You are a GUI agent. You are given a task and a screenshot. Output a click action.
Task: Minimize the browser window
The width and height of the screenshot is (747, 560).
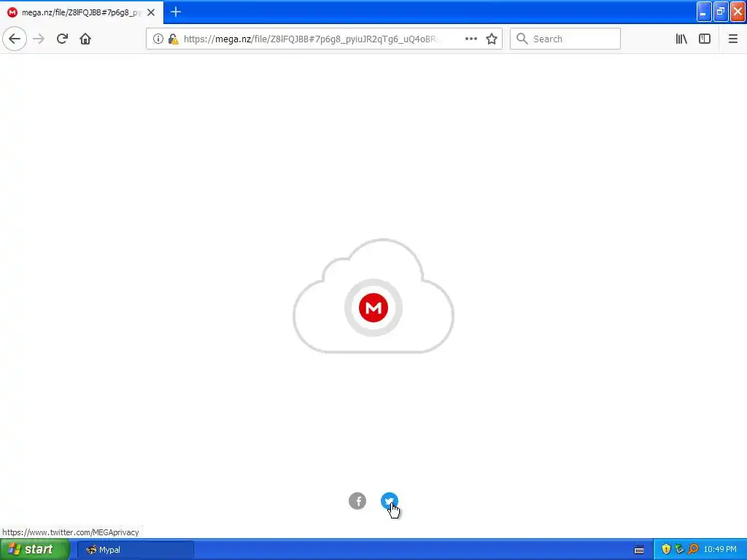coord(704,12)
